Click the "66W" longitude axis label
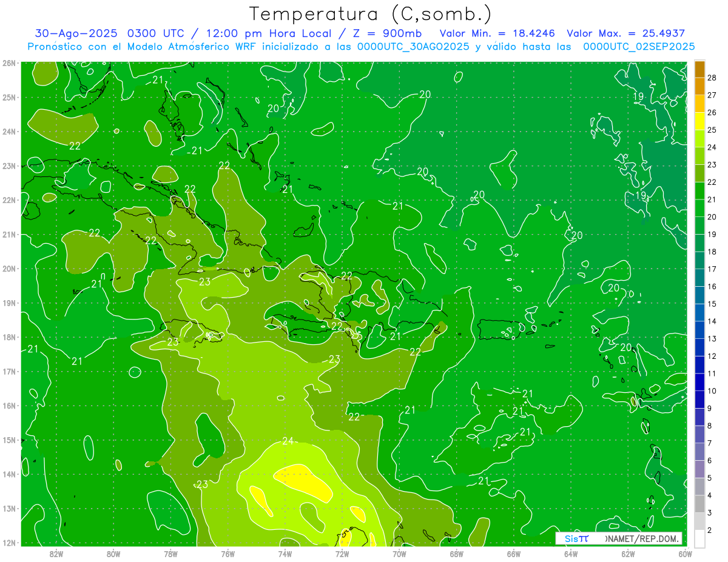Screen dimensions: 728x562 coord(514,553)
